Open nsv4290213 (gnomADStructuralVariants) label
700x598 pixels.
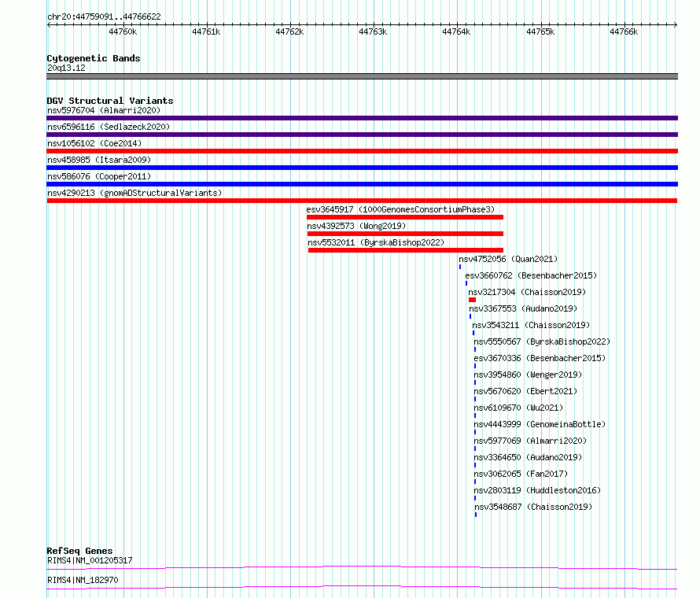pos(134,193)
